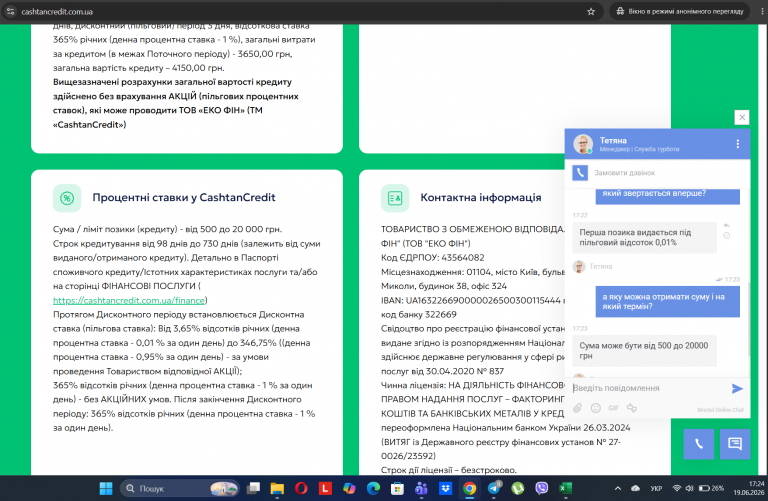
Task: Open Excel from the taskbar
Action: 566,488
